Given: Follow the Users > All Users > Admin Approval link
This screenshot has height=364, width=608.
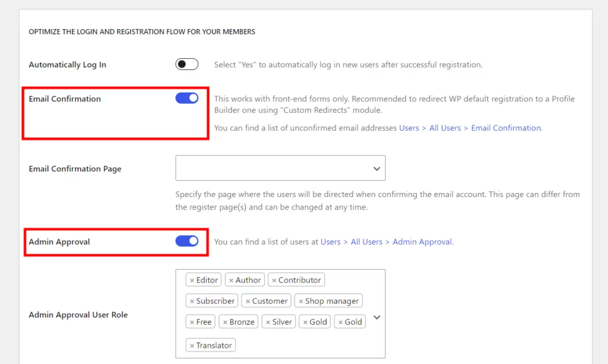Looking at the screenshot, I should [x=387, y=242].
